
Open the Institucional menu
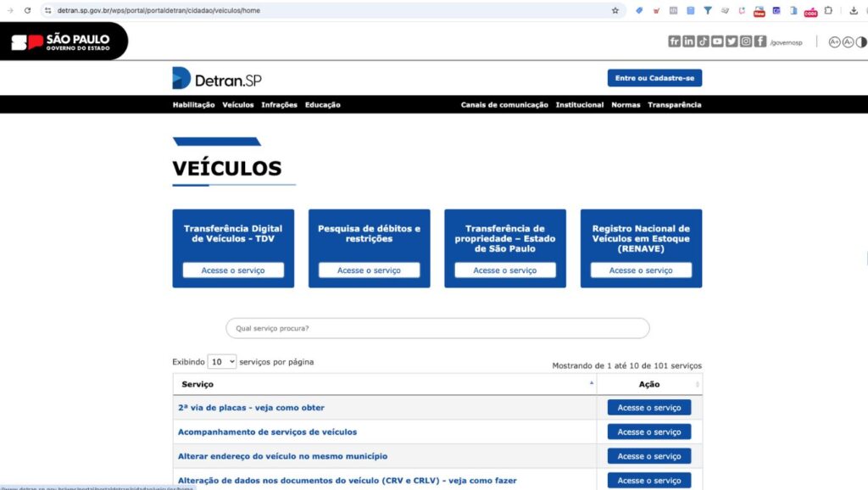pyautogui.click(x=580, y=104)
